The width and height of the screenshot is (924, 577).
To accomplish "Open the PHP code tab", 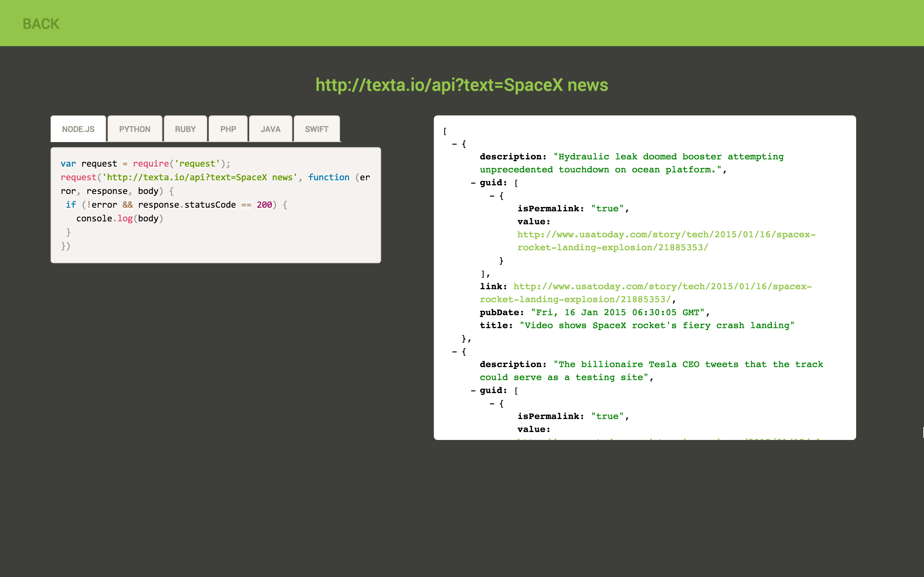I will [228, 129].
